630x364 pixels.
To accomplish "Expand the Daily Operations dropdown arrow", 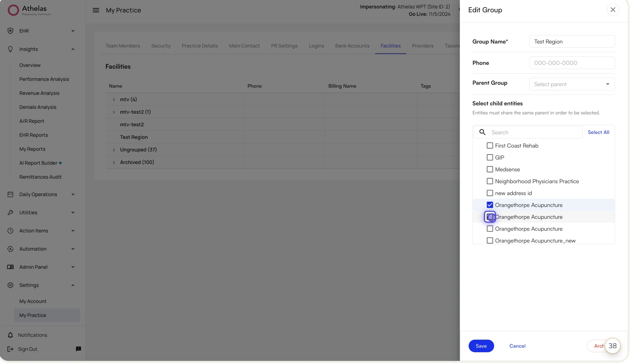I will point(73,194).
